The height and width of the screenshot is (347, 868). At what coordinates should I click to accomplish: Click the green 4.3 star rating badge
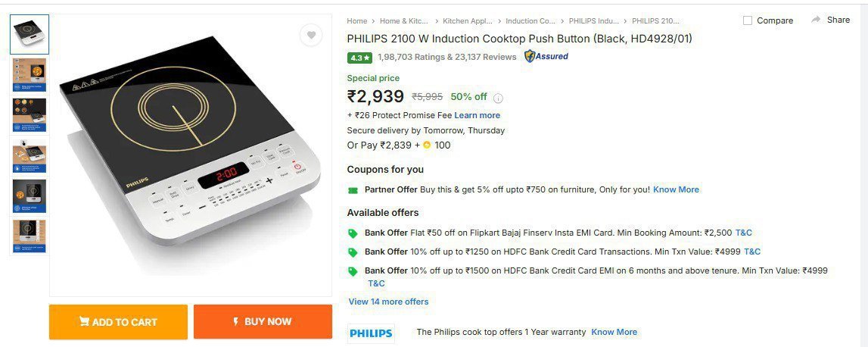tap(359, 57)
